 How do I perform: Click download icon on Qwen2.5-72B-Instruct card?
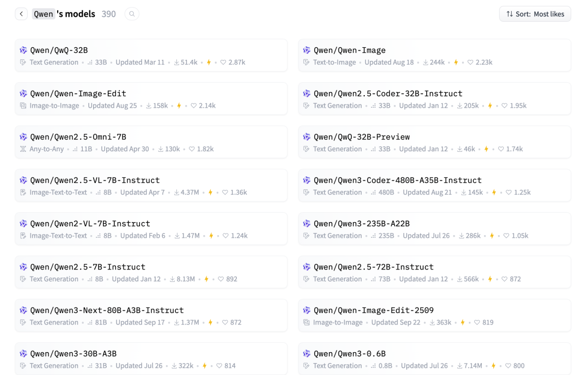click(x=460, y=279)
